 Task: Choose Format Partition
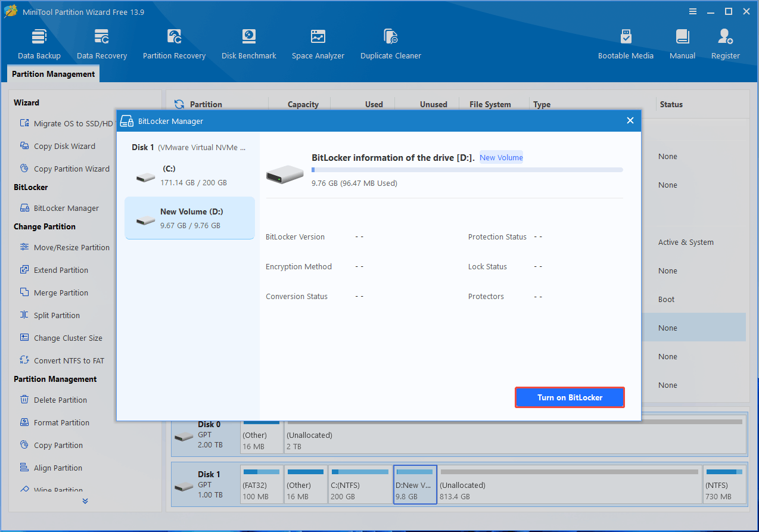[x=54, y=422]
